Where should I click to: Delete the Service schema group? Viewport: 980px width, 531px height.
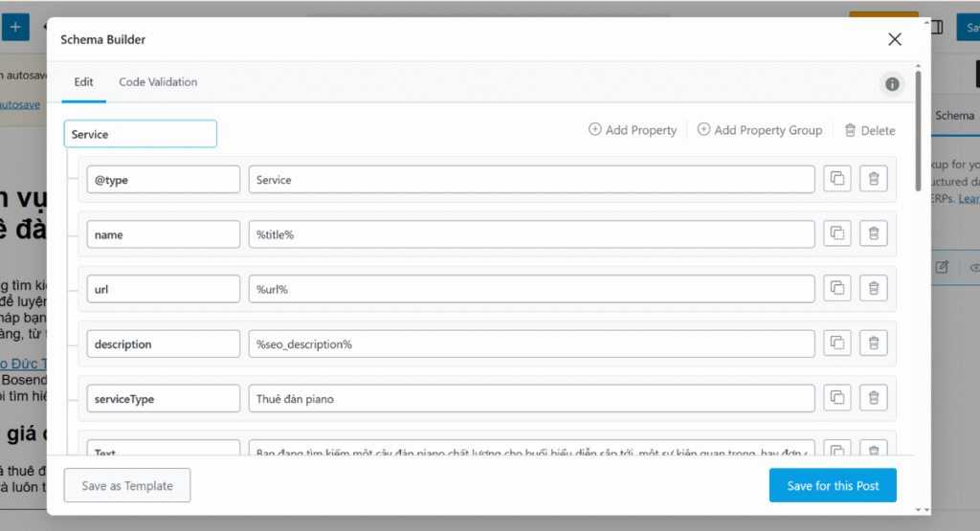[x=869, y=130]
